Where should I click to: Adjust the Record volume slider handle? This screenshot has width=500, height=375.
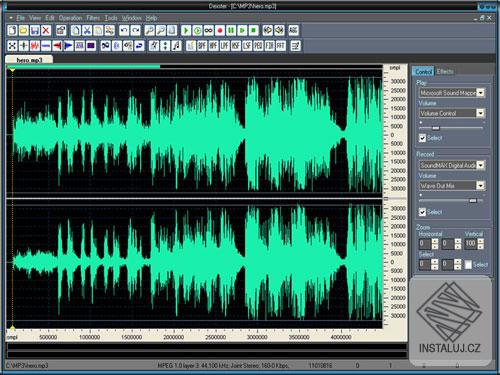473,201
